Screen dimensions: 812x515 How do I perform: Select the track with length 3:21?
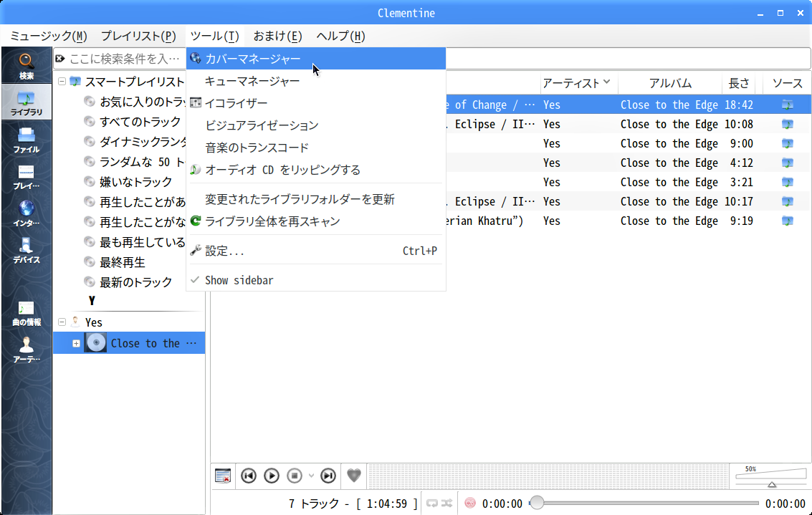628,182
